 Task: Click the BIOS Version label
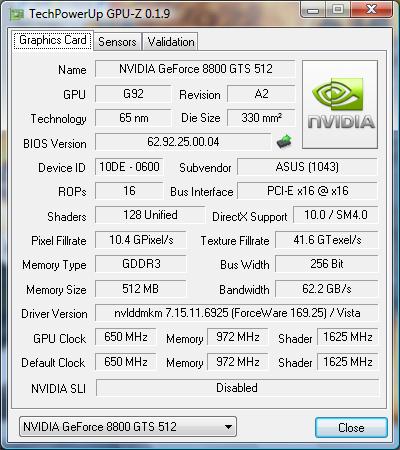(55, 144)
